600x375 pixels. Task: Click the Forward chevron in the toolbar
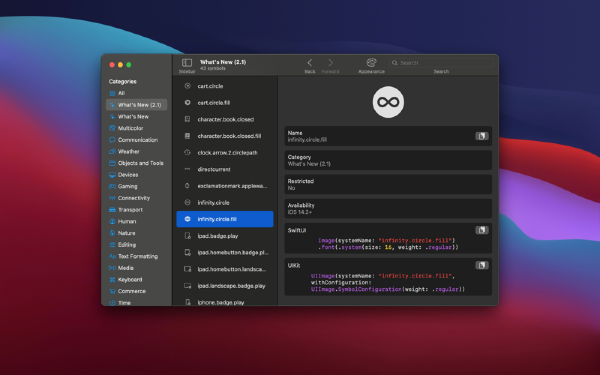[x=331, y=63]
